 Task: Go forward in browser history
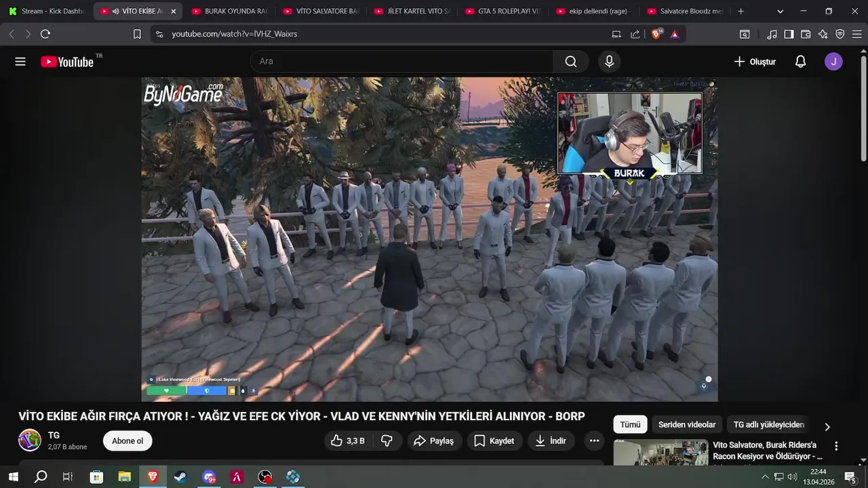28,34
